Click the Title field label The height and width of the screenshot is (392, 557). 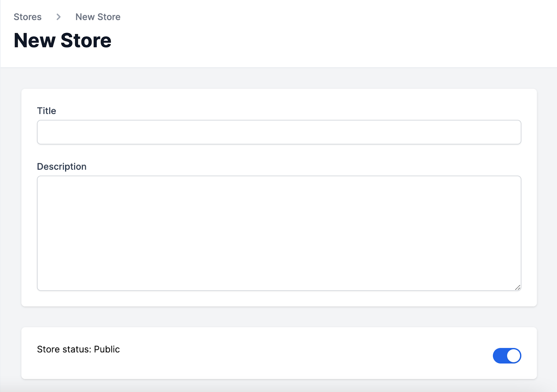pos(47,111)
